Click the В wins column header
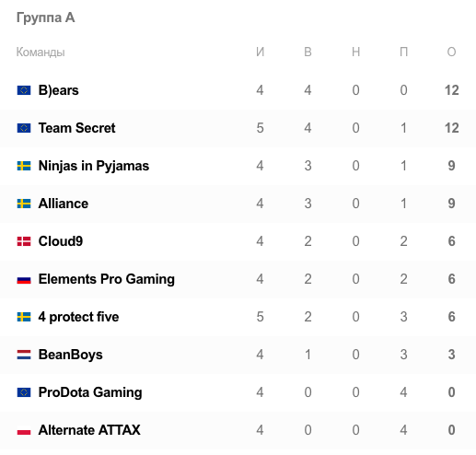The image size is (476, 455). (x=308, y=52)
